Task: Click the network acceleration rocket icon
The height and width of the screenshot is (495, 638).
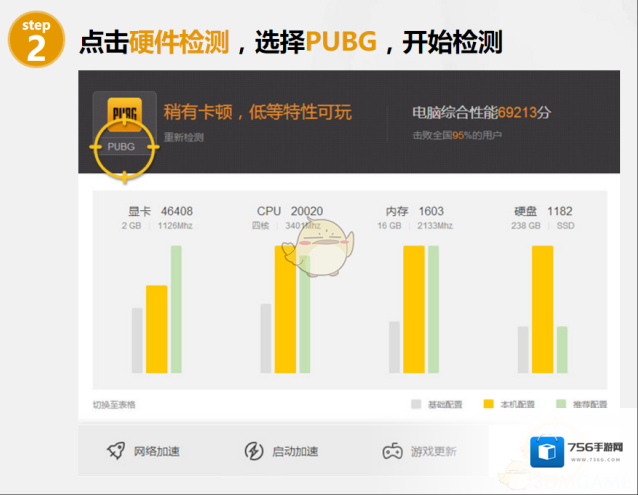Action: point(116,451)
